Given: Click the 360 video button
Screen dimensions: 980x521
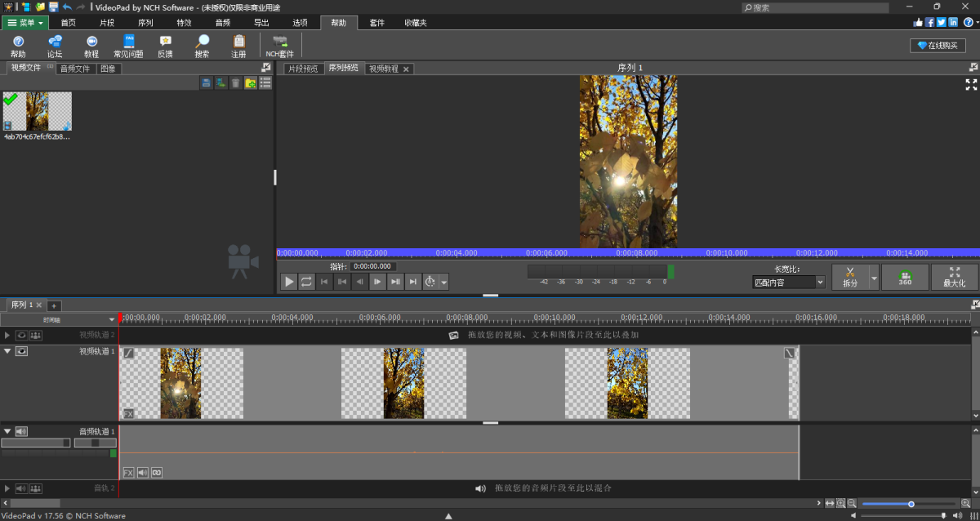Looking at the screenshot, I should click(x=905, y=277).
